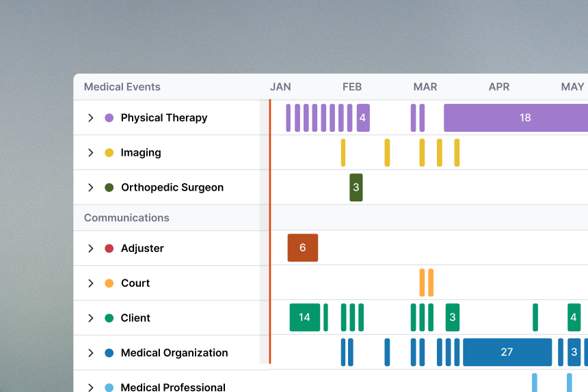Expand the Adjuster communications row

[x=90, y=249]
